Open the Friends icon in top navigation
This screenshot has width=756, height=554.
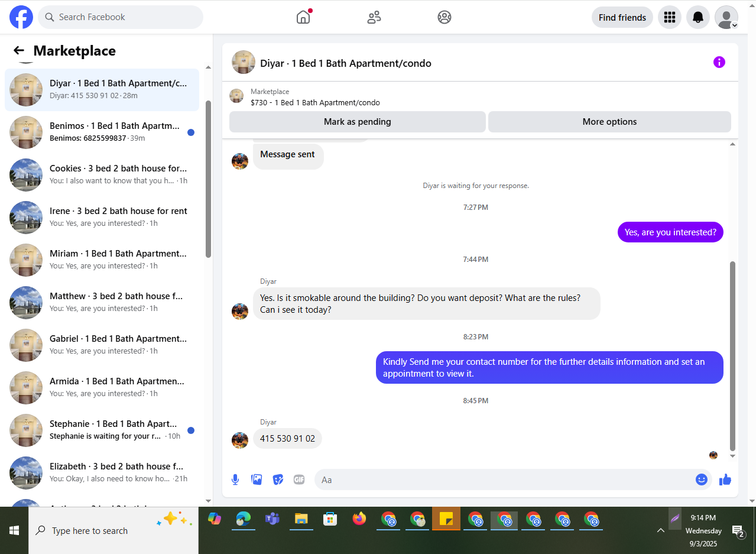tap(374, 17)
